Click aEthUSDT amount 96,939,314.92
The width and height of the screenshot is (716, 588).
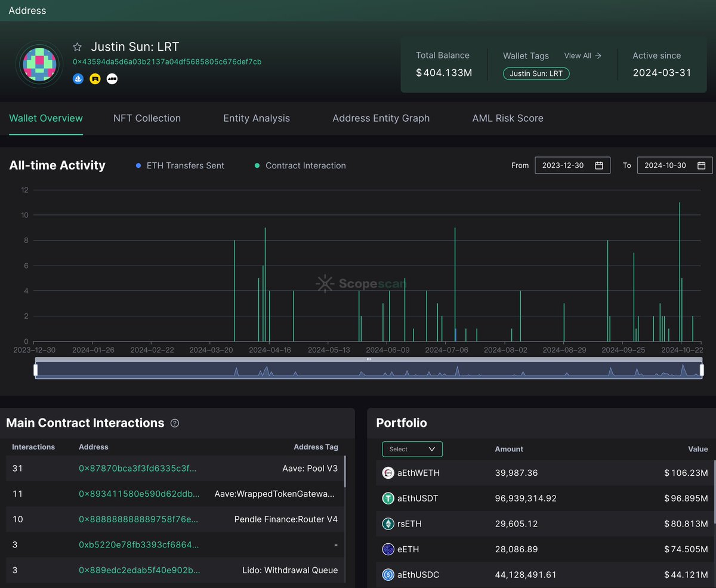click(526, 498)
